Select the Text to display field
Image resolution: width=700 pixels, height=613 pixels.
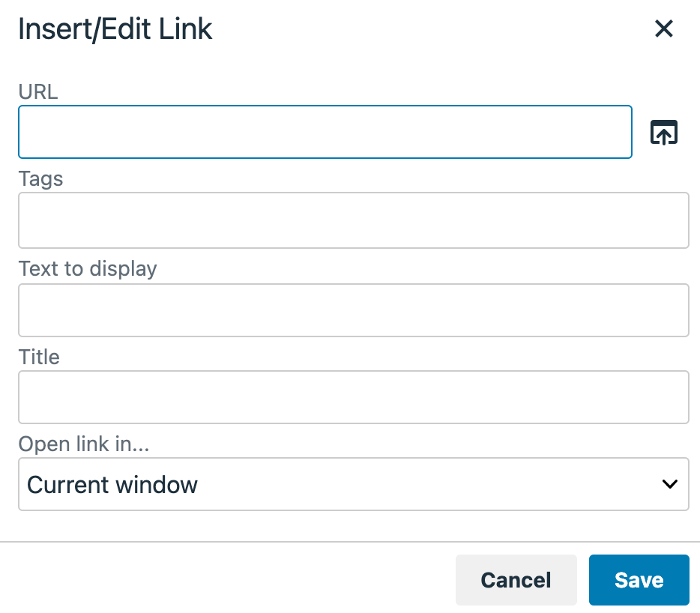point(353,310)
